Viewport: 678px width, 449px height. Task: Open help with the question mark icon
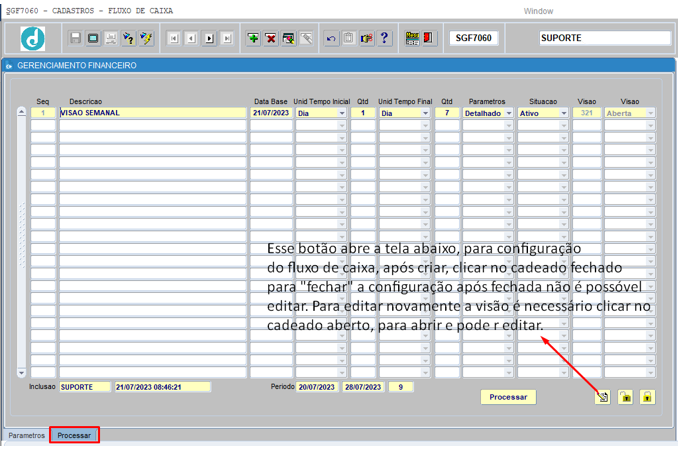point(384,38)
